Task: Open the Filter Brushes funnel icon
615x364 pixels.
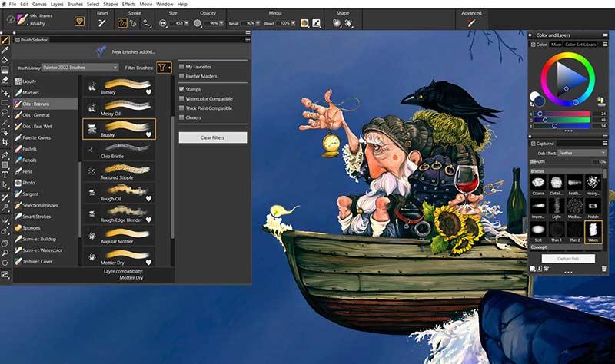Action: tap(162, 68)
